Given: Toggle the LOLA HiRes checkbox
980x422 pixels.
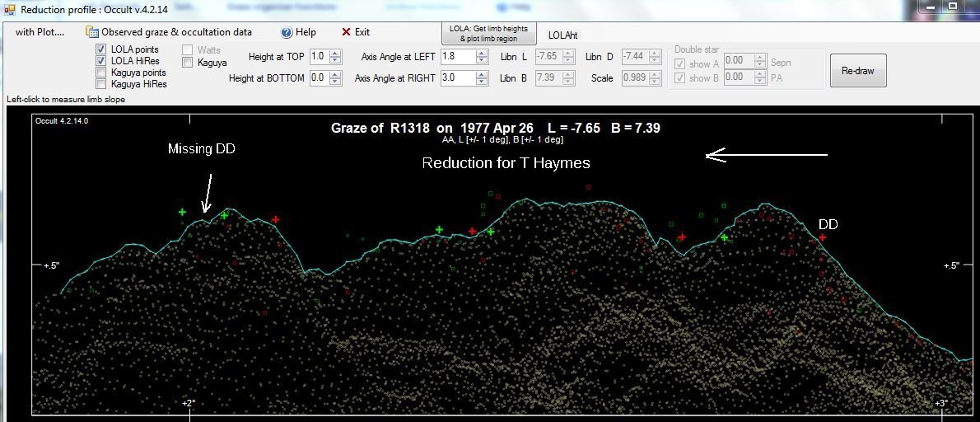Looking at the screenshot, I should coord(102,61).
